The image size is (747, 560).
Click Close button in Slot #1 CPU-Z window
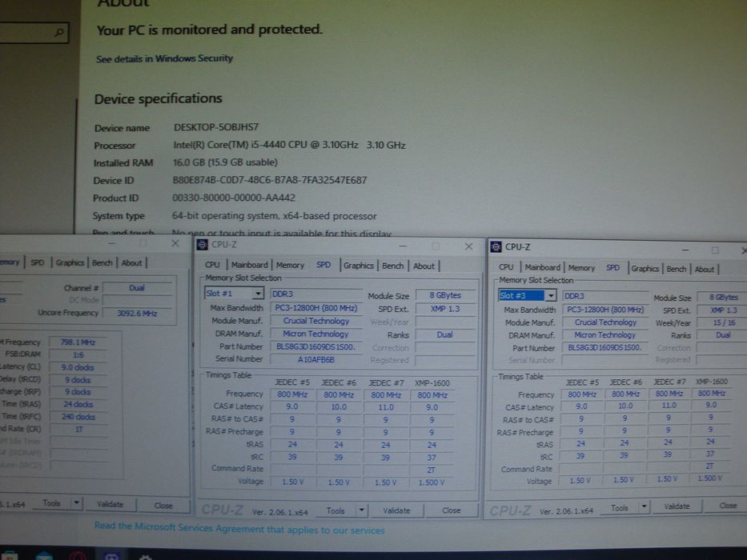pyautogui.click(x=451, y=510)
